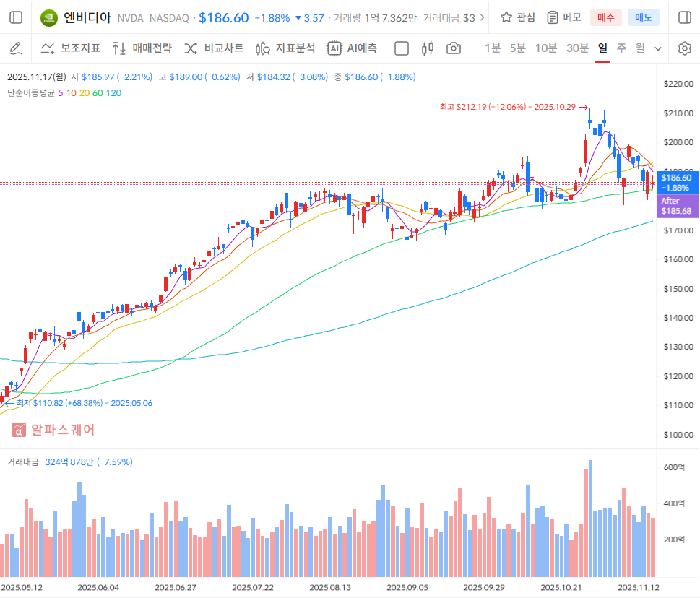Open the 메모 memo note
Screen dimensions: 700x598
tap(564, 17)
